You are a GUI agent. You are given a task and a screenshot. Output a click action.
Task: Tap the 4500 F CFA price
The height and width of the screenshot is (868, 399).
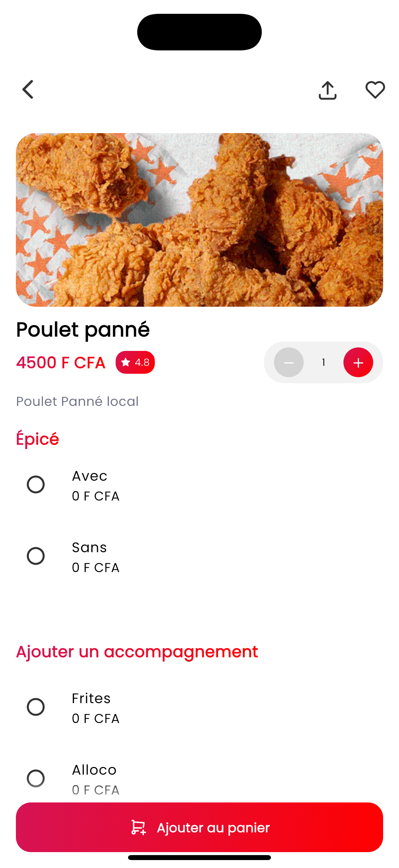click(61, 362)
